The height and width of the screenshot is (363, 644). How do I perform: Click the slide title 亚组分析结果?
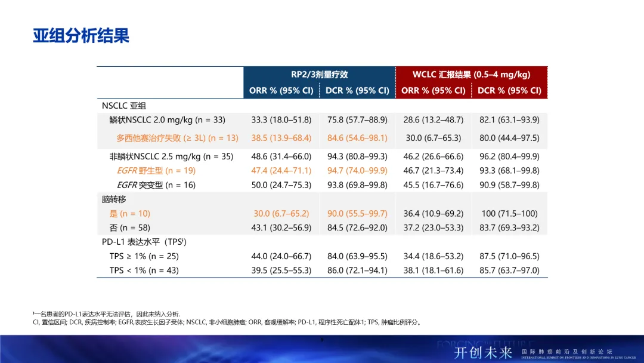pos(81,35)
